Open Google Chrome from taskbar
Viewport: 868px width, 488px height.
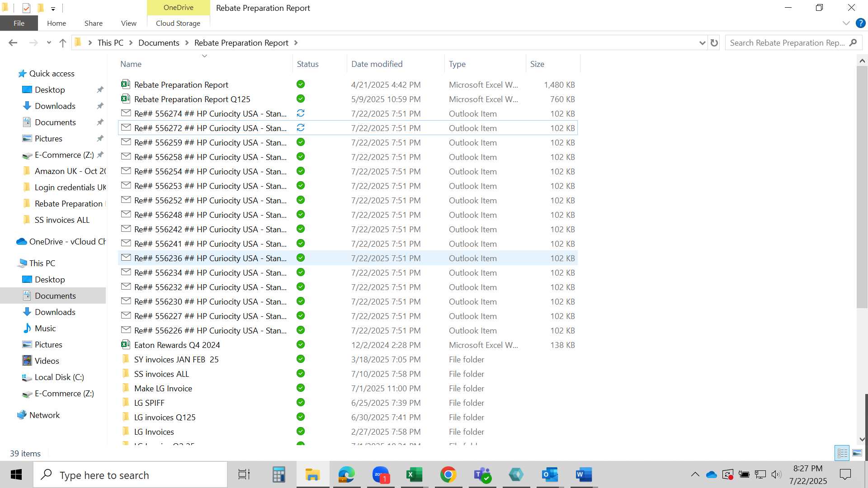448,474
